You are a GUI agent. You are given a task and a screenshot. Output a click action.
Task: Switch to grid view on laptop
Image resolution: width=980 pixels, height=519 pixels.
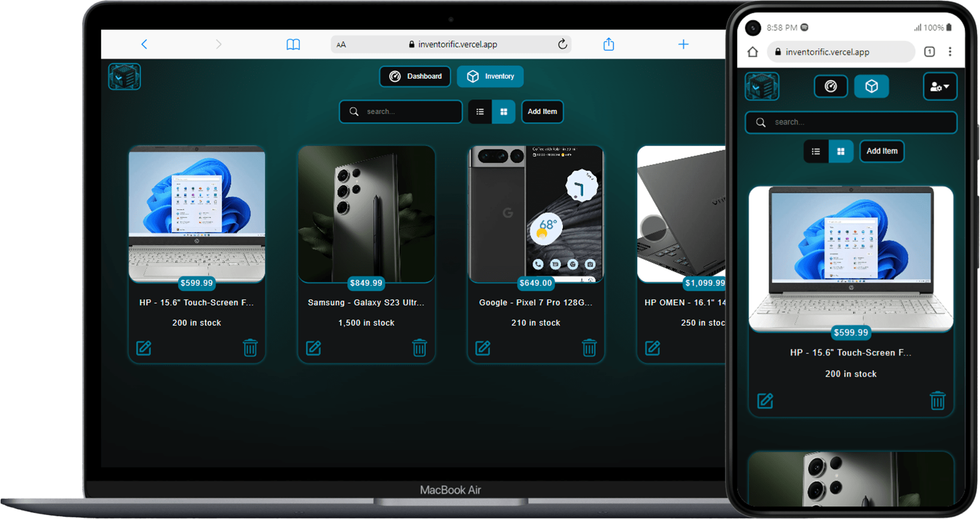point(503,112)
